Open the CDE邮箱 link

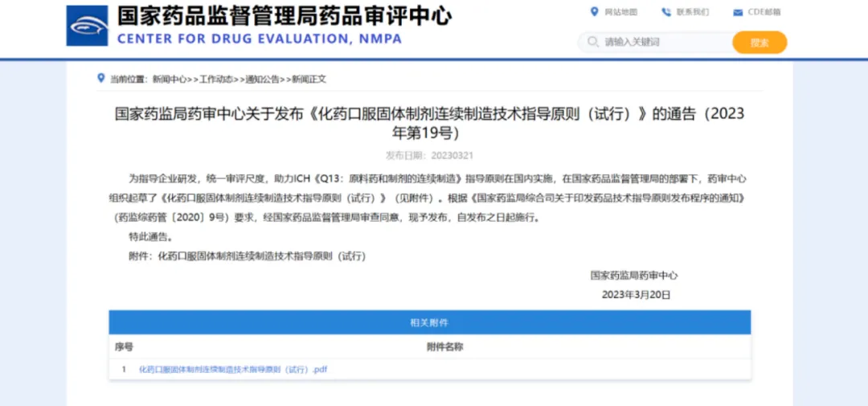click(764, 12)
